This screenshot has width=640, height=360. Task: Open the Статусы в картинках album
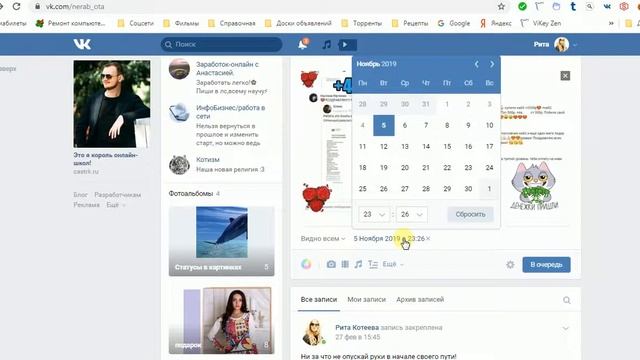coord(222,241)
